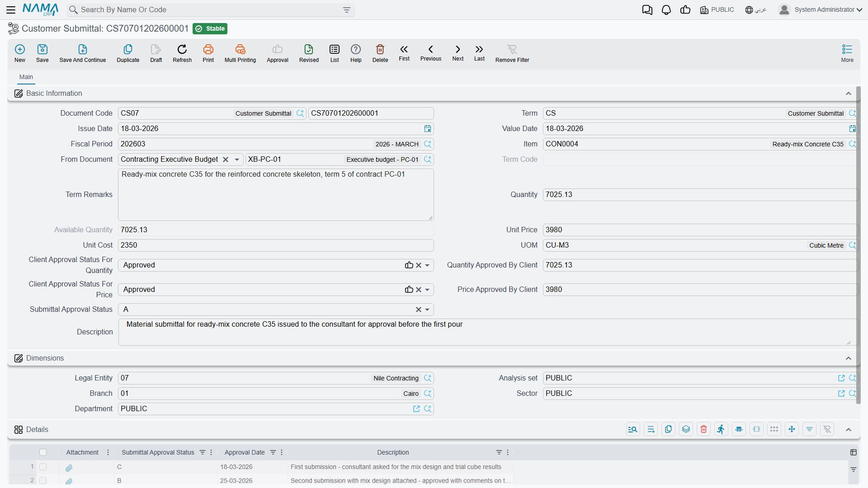Open the notifications bell

point(666,9)
